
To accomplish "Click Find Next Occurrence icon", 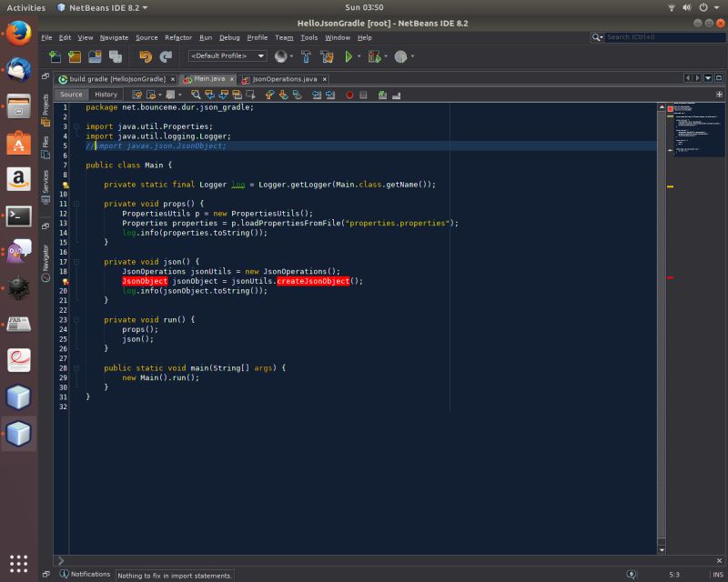I will click(x=224, y=95).
